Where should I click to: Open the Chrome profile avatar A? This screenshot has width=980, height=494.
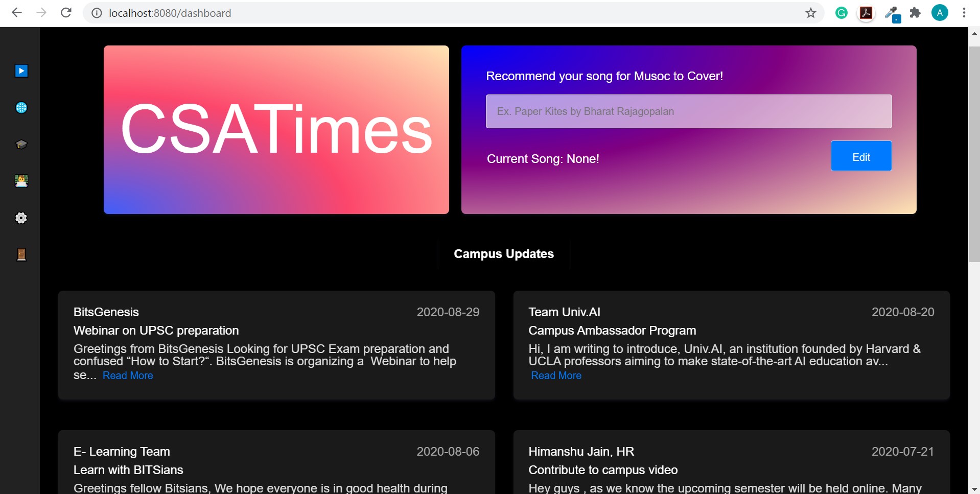(939, 13)
